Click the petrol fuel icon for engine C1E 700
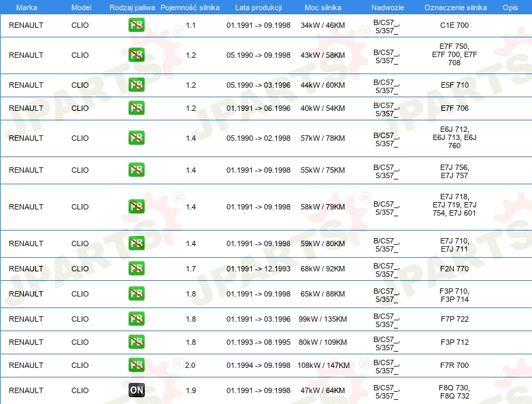 point(136,25)
